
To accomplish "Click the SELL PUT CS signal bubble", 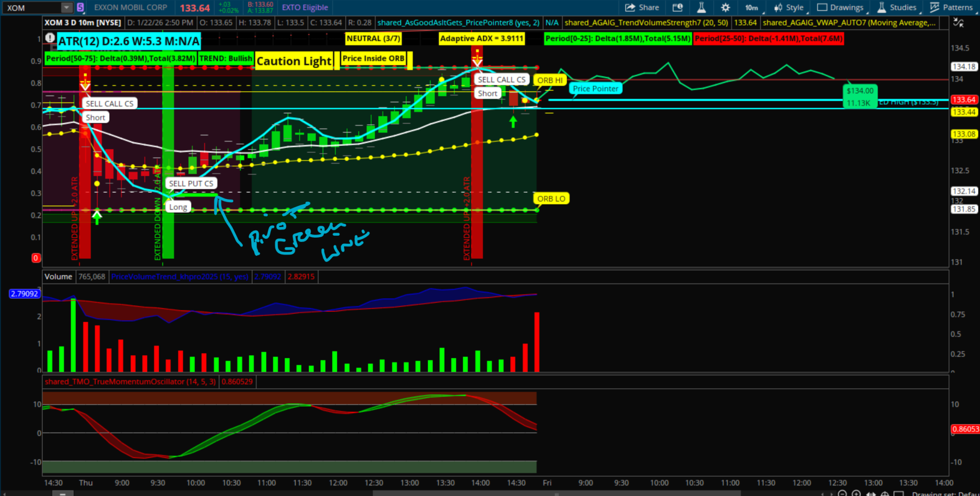I will pyautogui.click(x=191, y=184).
